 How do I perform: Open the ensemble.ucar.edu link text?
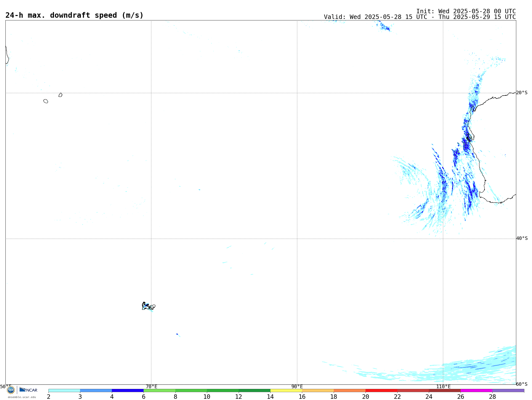[22, 397]
